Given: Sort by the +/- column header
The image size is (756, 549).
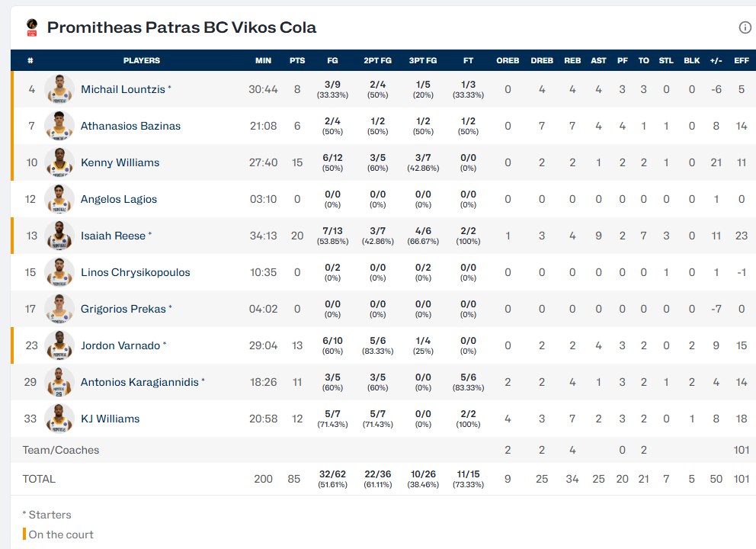Looking at the screenshot, I should [716, 60].
